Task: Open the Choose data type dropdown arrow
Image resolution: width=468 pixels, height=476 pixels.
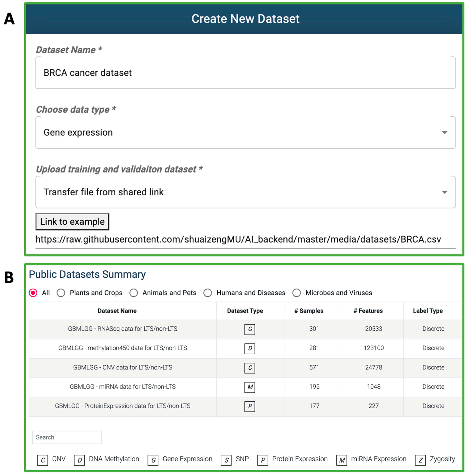Action: (444, 133)
